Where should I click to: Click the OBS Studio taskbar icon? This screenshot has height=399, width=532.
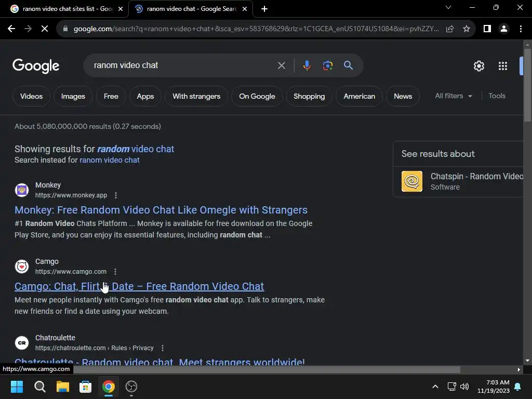click(x=131, y=387)
